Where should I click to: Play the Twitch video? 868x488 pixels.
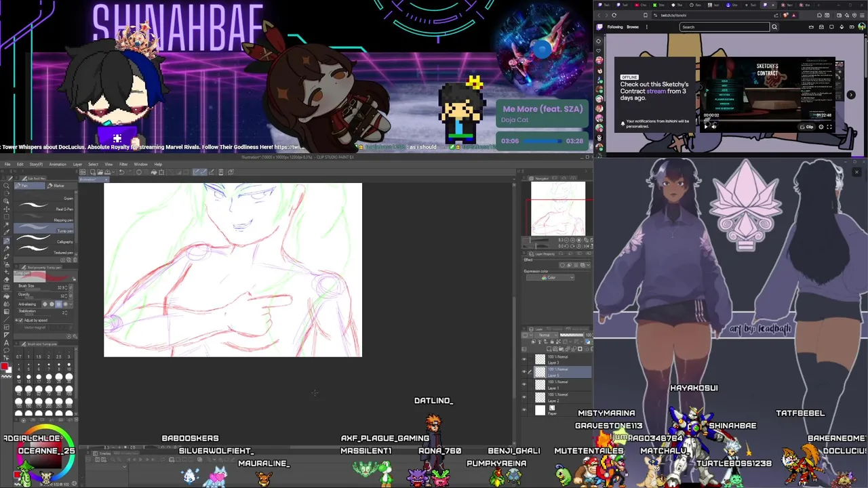click(x=706, y=127)
